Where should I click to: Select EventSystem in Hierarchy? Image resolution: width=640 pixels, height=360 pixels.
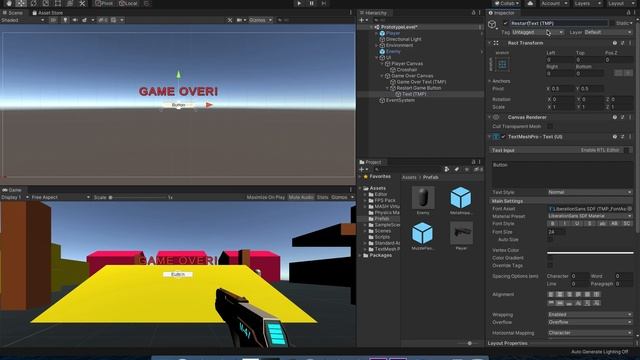tap(400, 100)
